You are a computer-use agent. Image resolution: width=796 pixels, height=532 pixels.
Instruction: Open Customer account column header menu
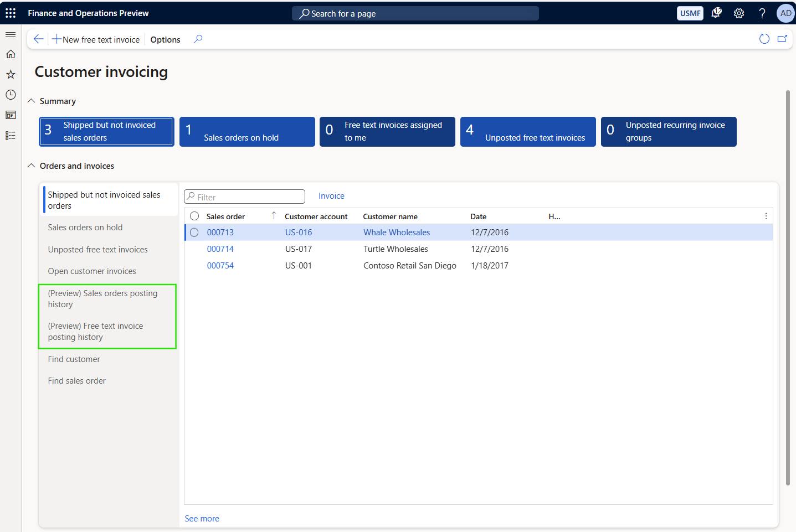click(x=316, y=216)
